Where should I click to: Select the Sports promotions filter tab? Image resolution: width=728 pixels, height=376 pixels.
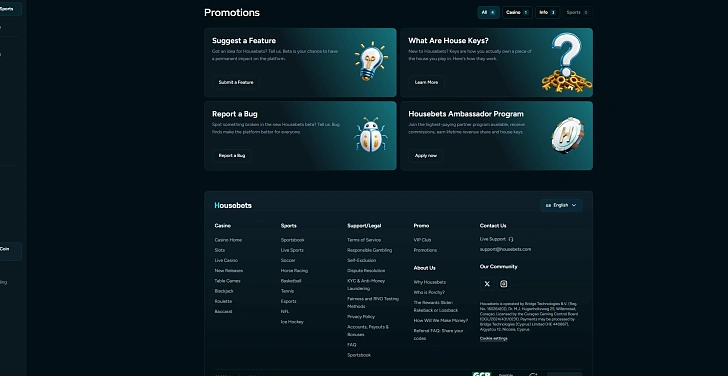coord(577,13)
